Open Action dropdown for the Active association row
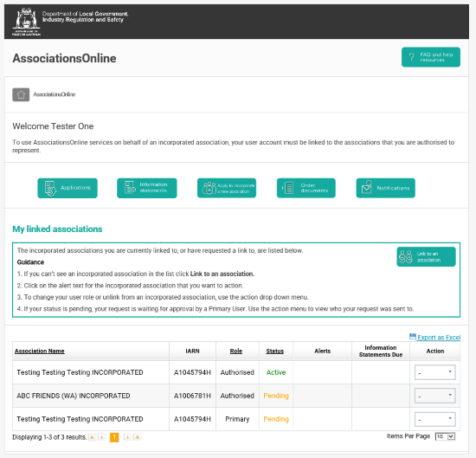Viewport: 476px width, 458px height. point(435,372)
